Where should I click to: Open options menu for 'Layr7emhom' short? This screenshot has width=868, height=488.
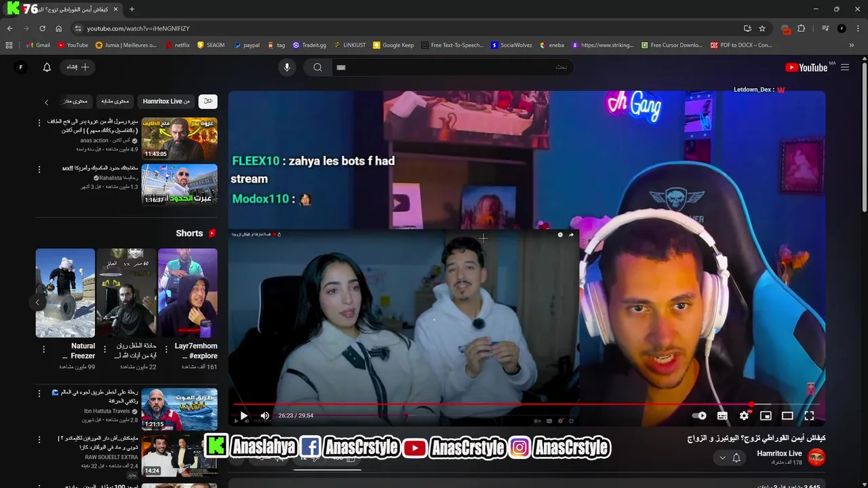pyautogui.click(x=165, y=349)
